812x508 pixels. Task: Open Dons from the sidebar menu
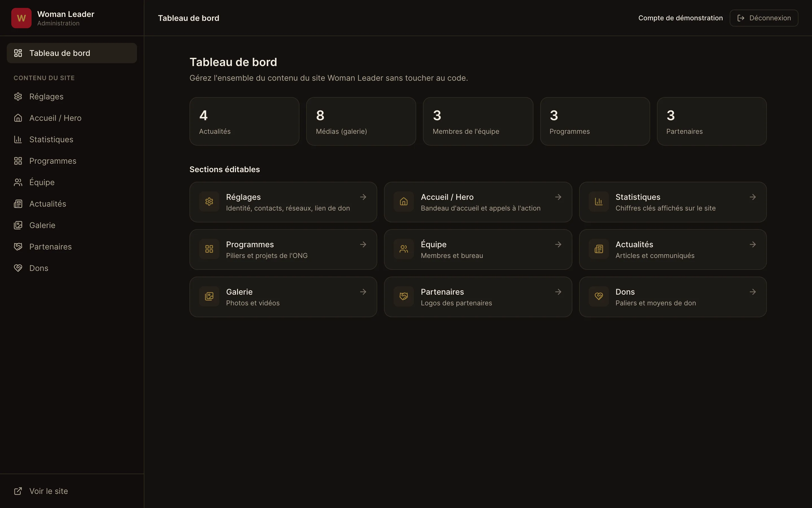[72, 268]
